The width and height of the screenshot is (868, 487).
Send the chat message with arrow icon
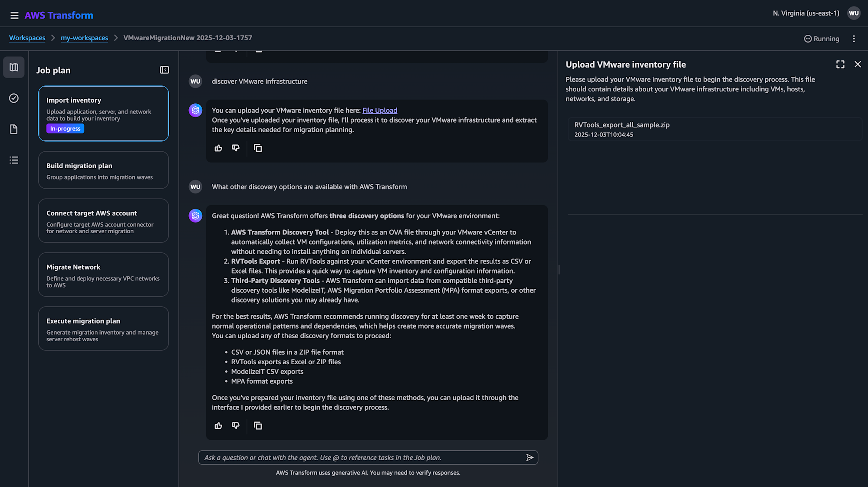[x=529, y=458]
